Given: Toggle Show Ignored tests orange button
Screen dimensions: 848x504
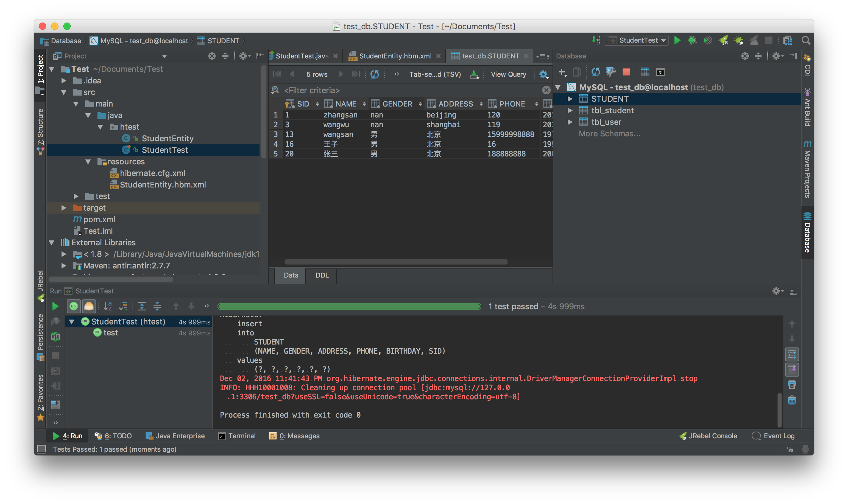Looking at the screenshot, I should (x=89, y=306).
